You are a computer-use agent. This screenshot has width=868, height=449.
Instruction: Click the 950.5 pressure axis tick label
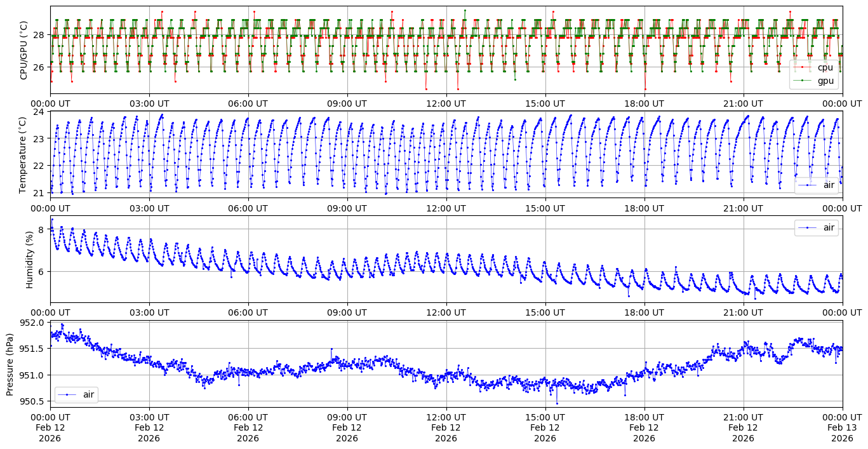coord(32,401)
